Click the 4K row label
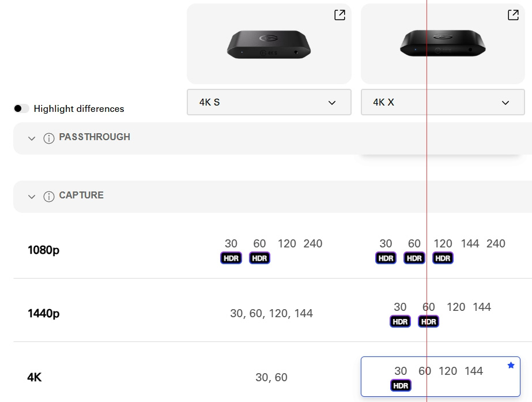Viewport: 532px width, 402px height. tap(34, 377)
